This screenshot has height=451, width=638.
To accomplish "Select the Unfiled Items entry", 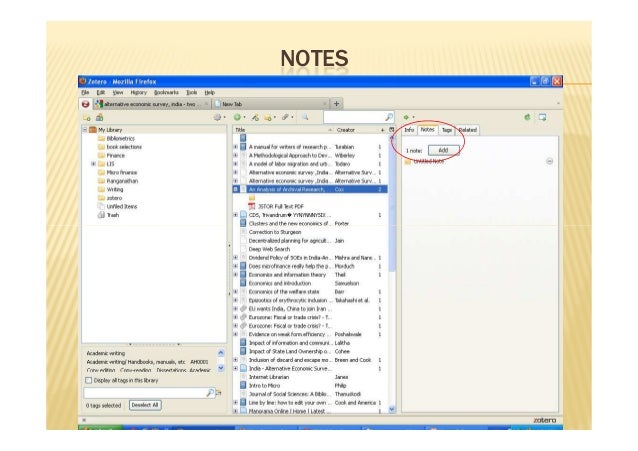I will coord(122,206).
